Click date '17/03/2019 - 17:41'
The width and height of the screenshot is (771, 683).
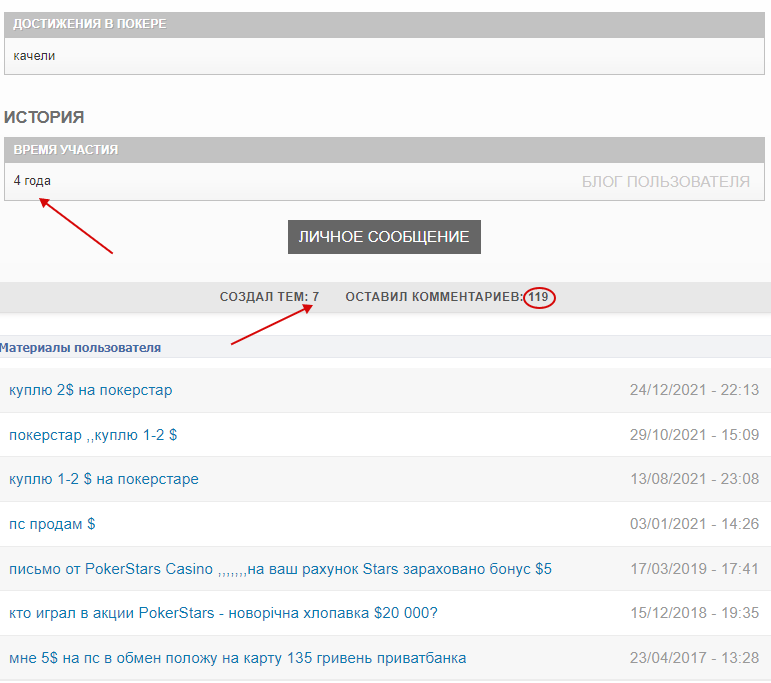click(x=694, y=568)
